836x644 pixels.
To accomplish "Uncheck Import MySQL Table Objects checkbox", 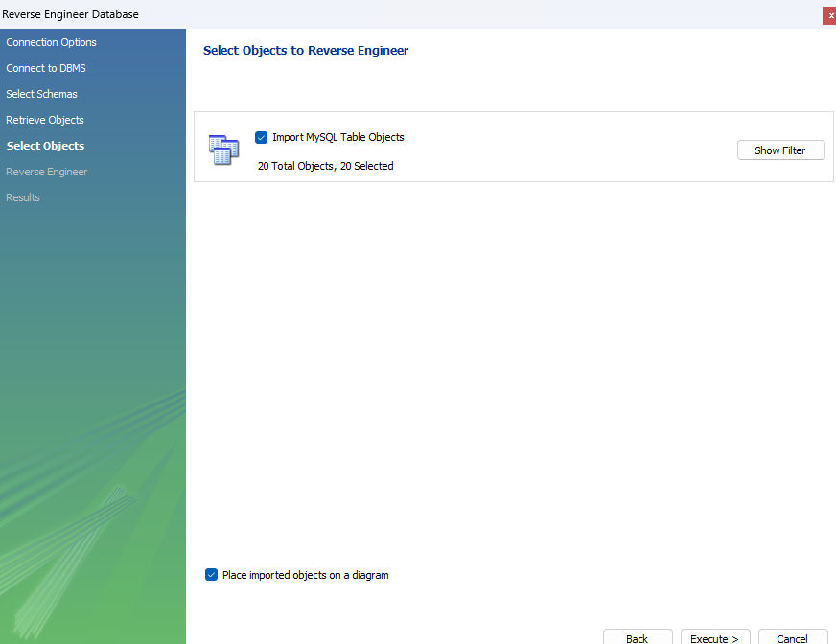I will point(261,138).
